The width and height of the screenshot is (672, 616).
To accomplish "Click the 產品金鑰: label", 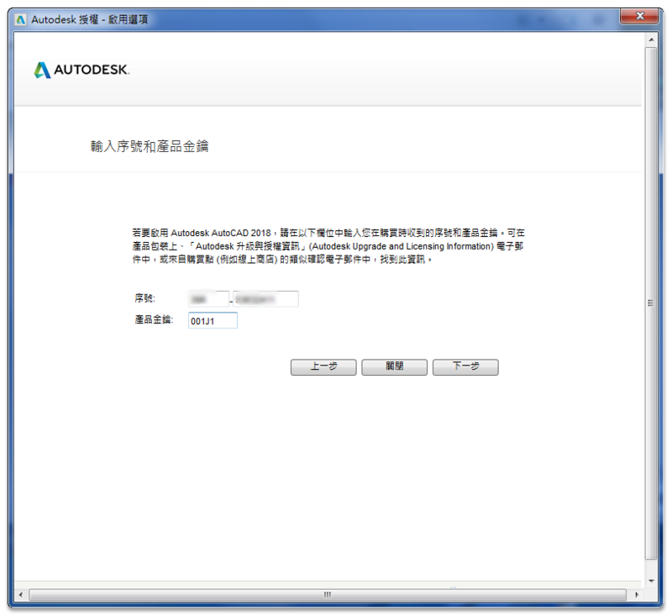I will point(154,320).
